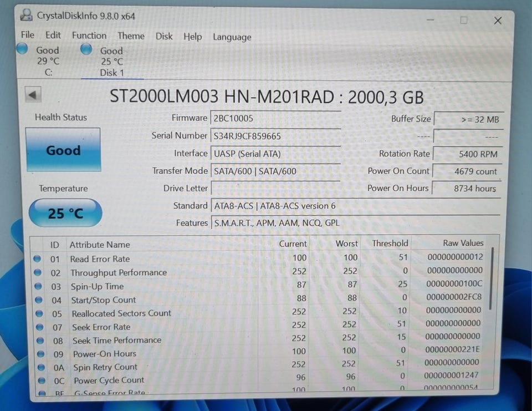The image size is (532, 411).
Task: Click the Power On Count value 4679 count
Action: 467,171
